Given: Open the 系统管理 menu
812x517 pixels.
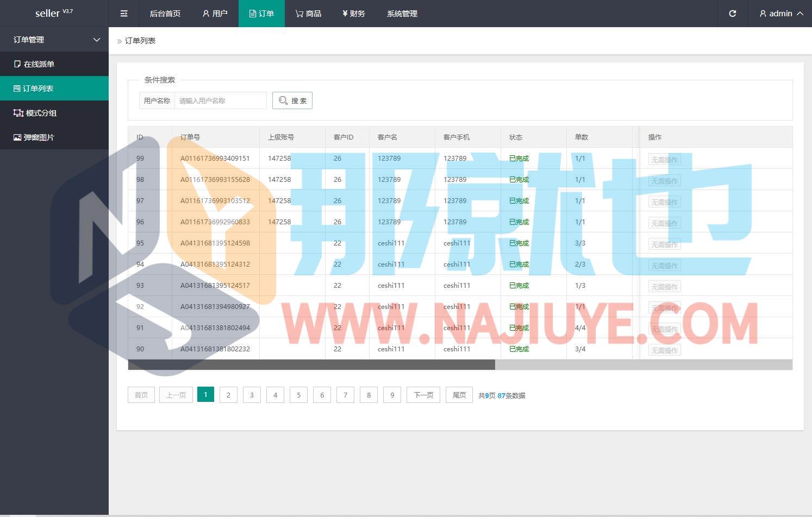Looking at the screenshot, I should click(402, 14).
